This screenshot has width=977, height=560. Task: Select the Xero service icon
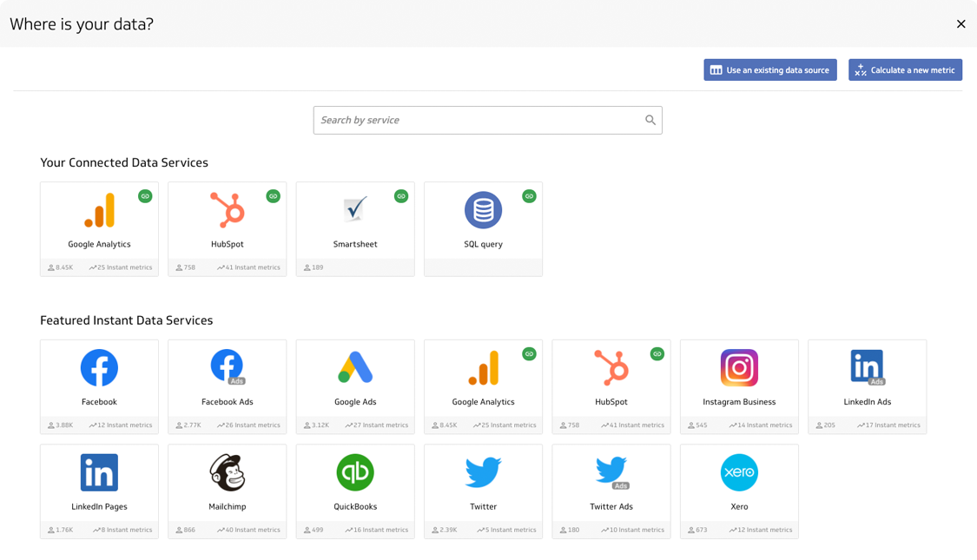tap(739, 472)
